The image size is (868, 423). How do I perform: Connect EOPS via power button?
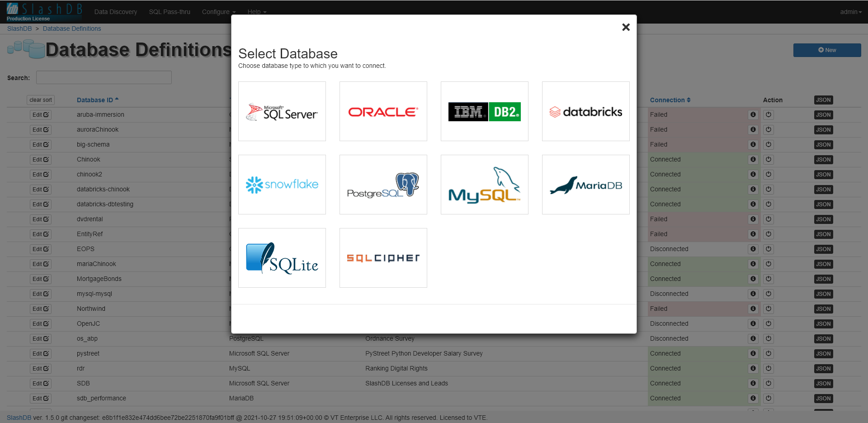click(x=769, y=249)
